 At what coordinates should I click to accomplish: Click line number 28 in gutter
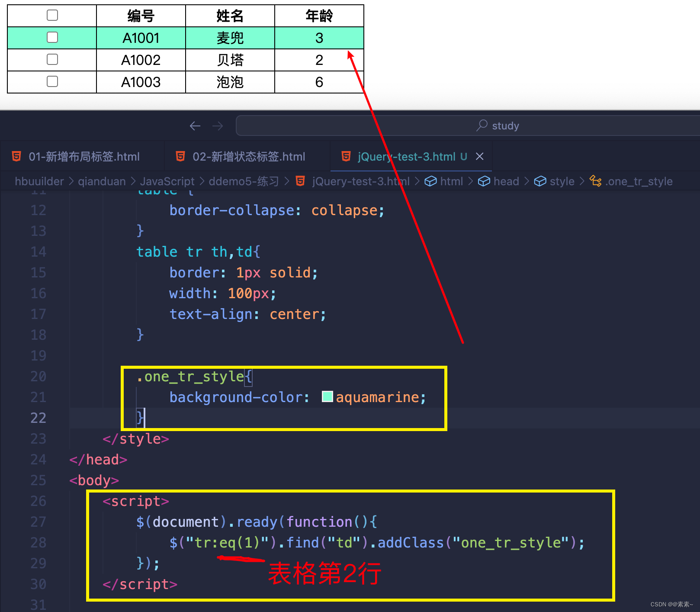(39, 542)
